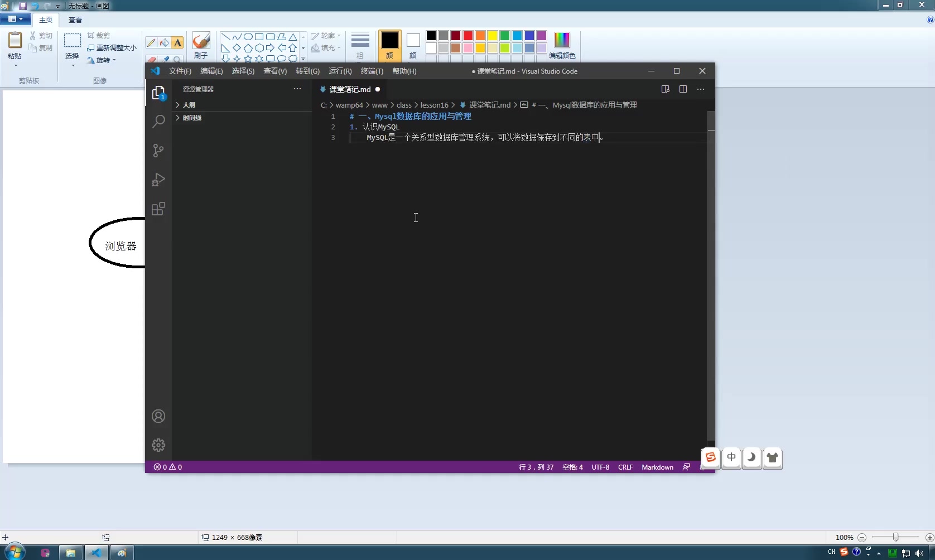935x560 pixels.
Task: Select the Pencil tool in Paint
Action: [151, 43]
